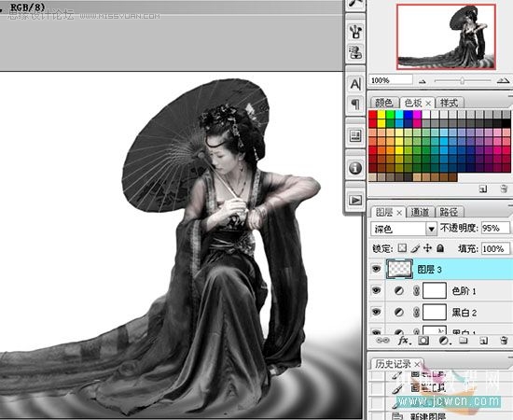Pick the pure green swatch in top row

pos(390,115)
